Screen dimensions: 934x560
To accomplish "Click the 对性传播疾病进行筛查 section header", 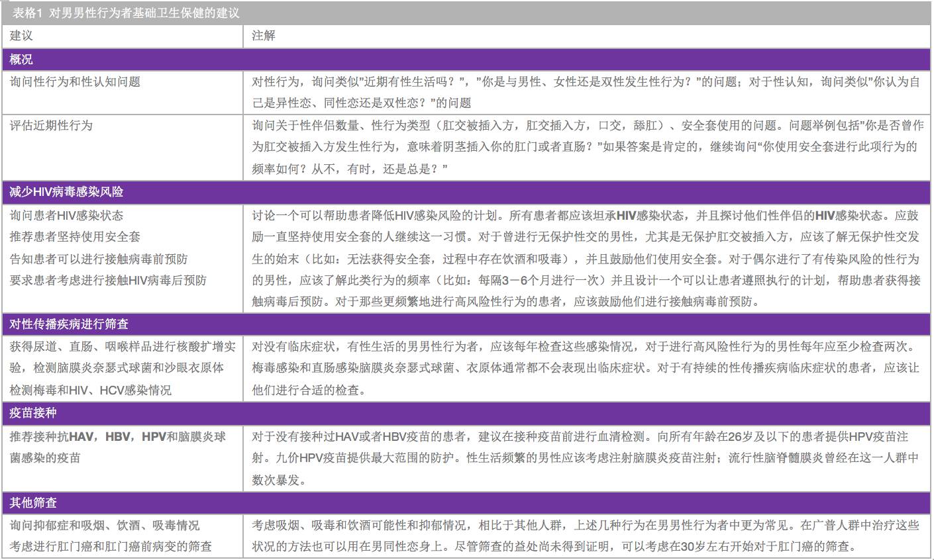I will 467,324.
